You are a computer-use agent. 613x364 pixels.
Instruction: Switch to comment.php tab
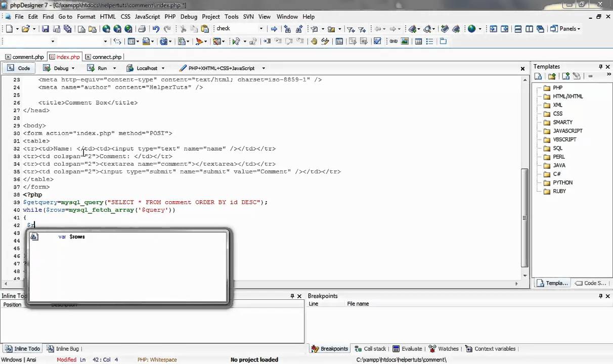(x=24, y=57)
